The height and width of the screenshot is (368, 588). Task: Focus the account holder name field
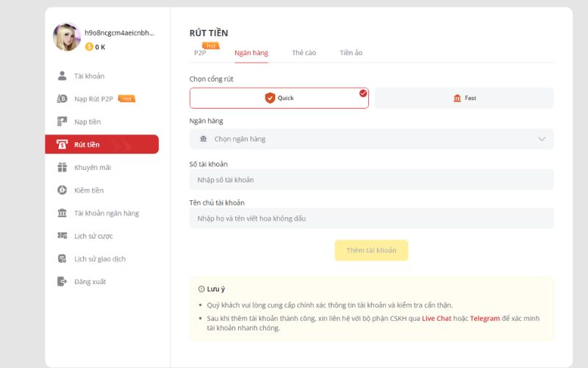click(x=371, y=218)
